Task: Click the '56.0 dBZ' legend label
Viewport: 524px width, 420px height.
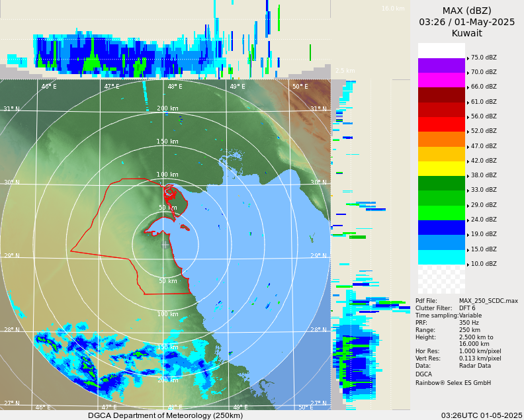Action: click(x=484, y=116)
